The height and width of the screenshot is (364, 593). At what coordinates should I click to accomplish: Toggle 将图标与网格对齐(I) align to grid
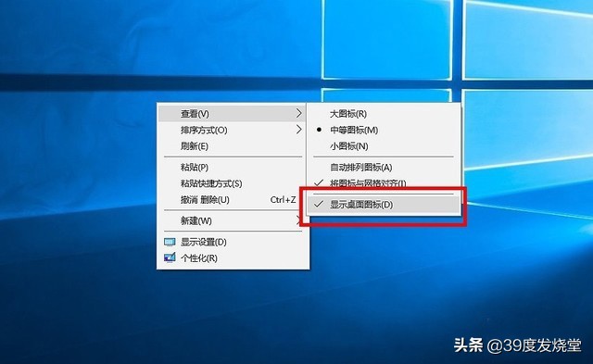pos(384,183)
